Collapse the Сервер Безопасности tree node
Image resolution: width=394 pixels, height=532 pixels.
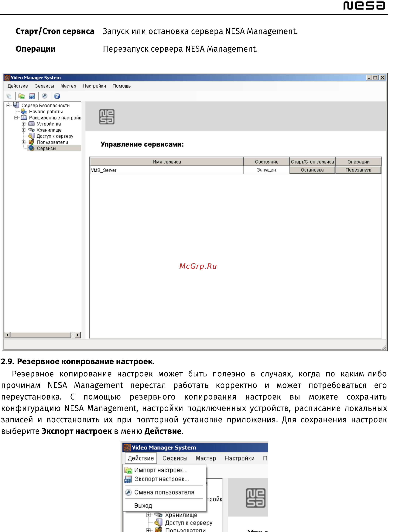[8, 105]
